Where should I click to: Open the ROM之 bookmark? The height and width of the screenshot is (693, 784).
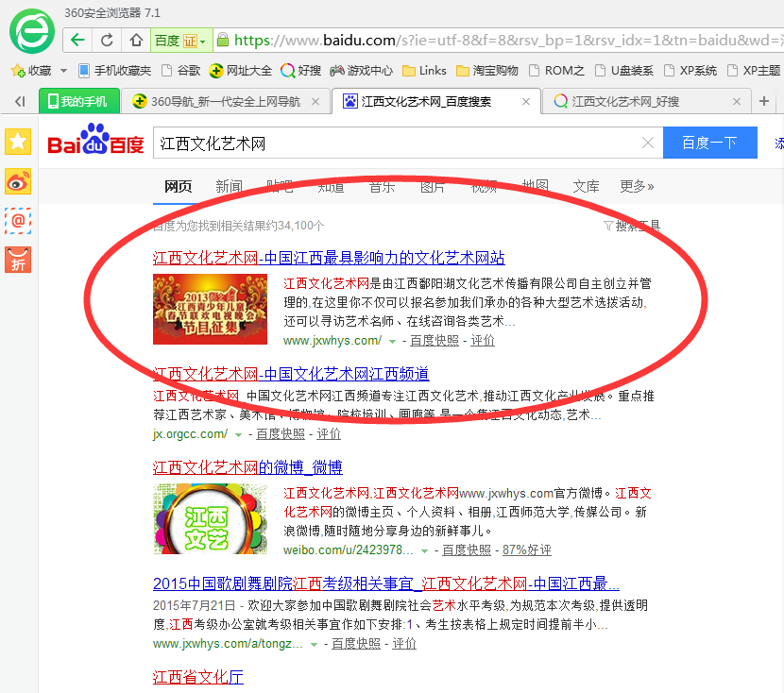pos(556,71)
